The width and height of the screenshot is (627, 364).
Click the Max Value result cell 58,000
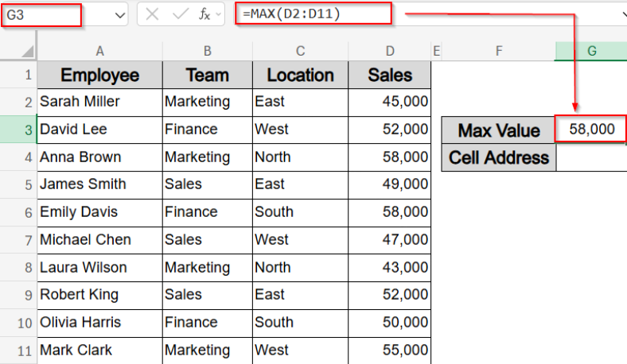591,129
